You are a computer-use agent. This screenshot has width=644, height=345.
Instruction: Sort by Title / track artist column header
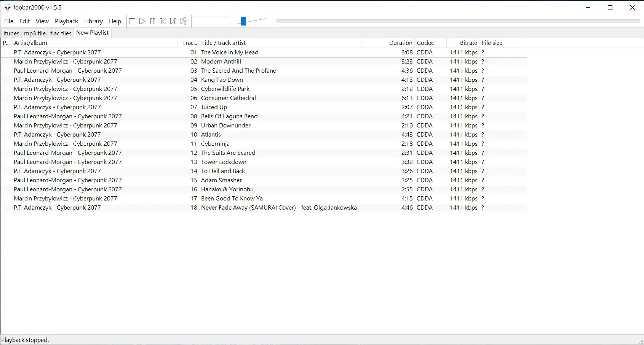(x=280, y=43)
